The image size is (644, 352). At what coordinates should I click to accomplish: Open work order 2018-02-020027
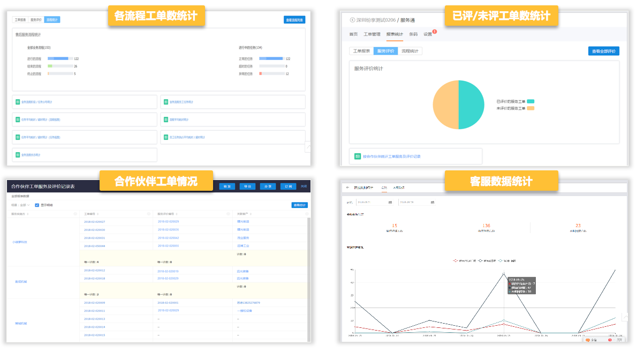click(x=95, y=222)
